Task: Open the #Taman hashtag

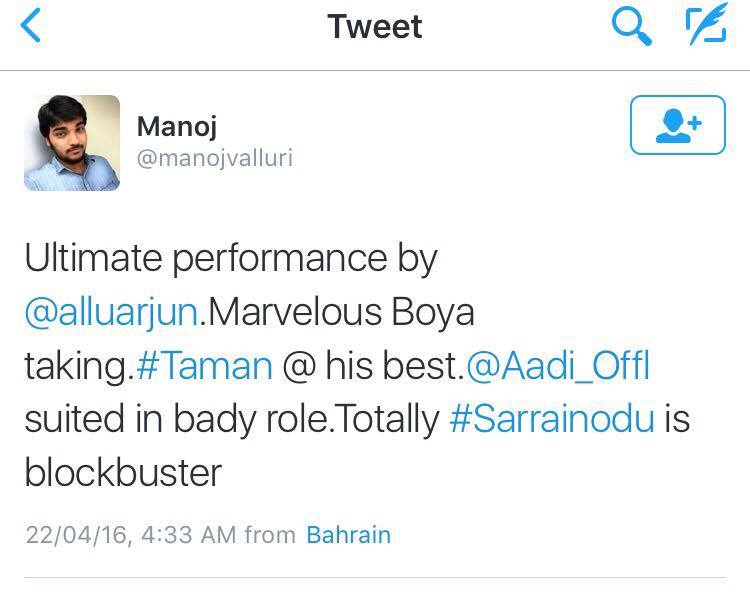Action: pyautogui.click(x=202, y=365)
